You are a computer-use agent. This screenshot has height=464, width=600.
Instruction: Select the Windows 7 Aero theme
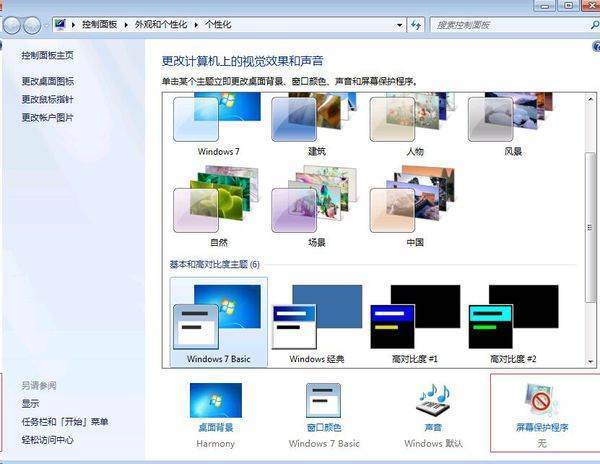click(218, 124)
